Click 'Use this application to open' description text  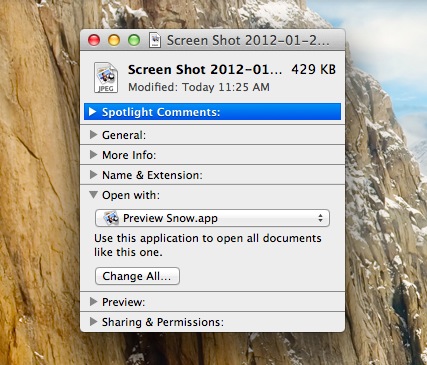pos(208,245)
